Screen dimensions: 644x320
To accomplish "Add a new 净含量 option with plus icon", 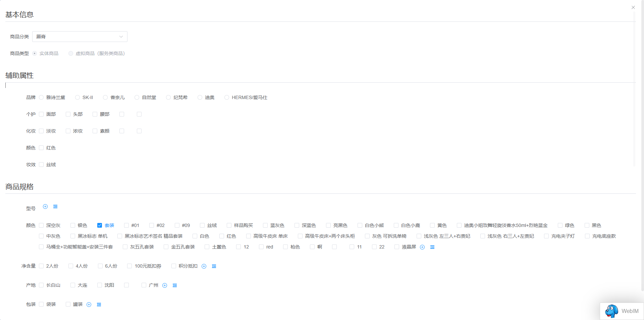I will pyautogui.click(x=204, y=266).
